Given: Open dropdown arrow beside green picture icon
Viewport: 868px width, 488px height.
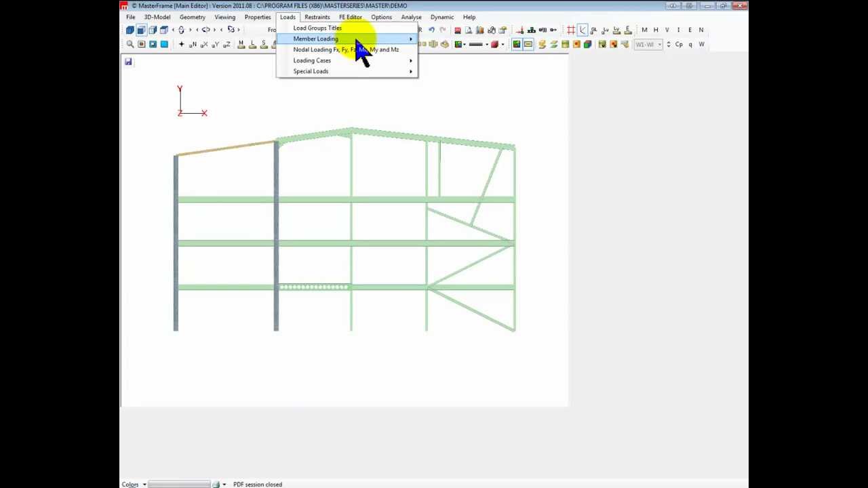Looking at the screenshot, I should [465, 45].
